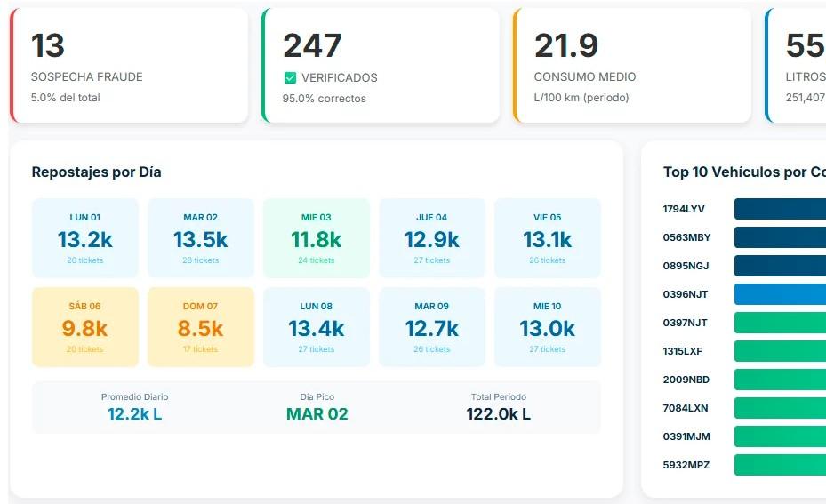Image resolution: width=826 pixels, height=504 pixels.
Task: Click the plate label 7084LXN
Action: 686,408
